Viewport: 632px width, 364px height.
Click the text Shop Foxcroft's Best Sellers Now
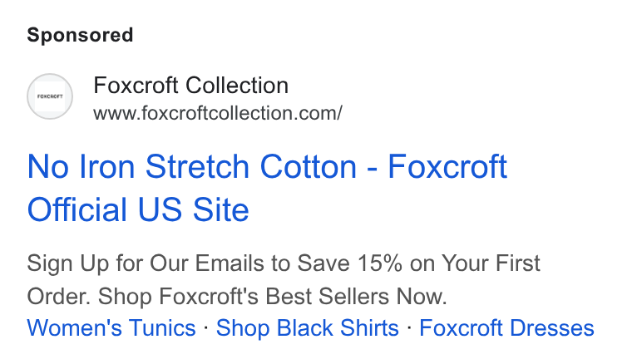click(x=273, y=297)
